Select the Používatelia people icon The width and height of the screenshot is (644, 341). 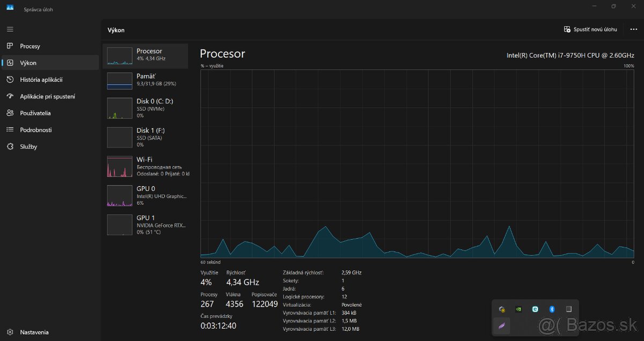[10, 113]
